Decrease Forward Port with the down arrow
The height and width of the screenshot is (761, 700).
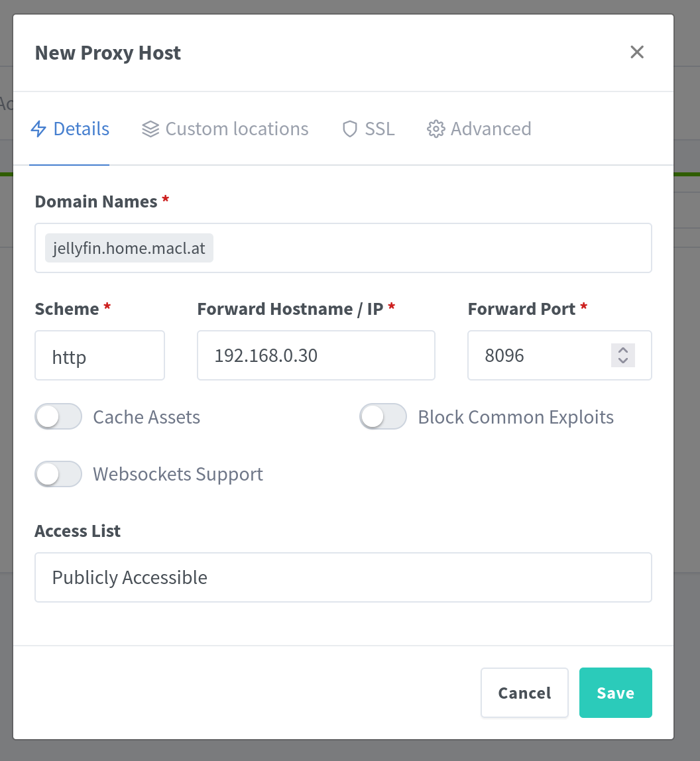pyautogui.click(x=622, y=361)
